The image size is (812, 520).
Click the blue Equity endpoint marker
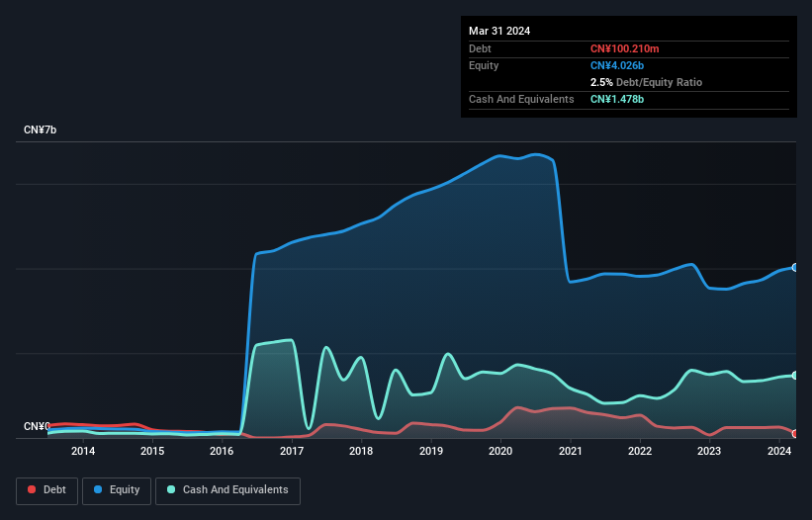[795, 268]
